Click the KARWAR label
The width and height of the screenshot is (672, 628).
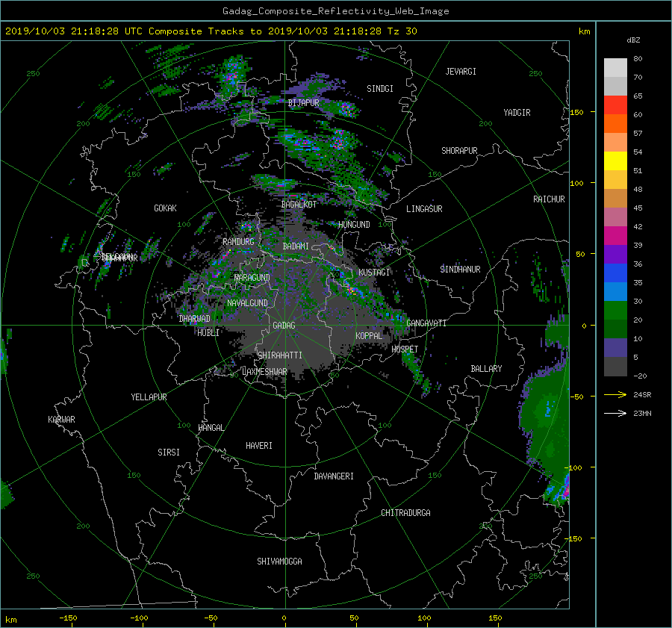(x=61, y=420)
